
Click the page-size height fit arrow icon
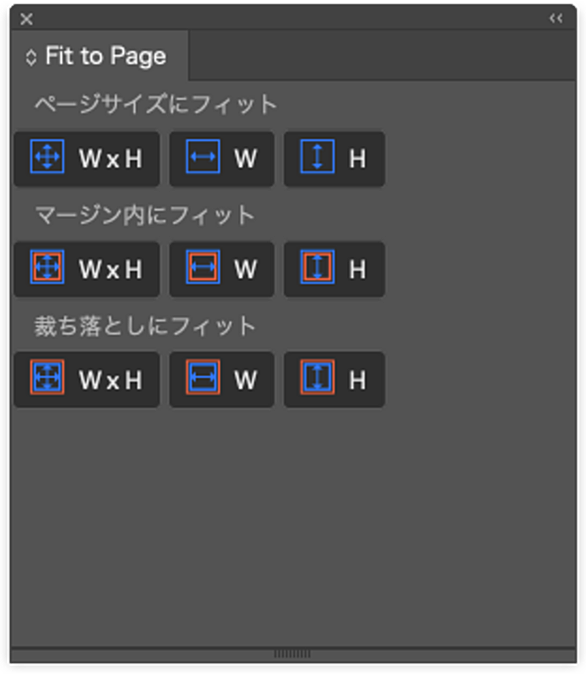pyautogui.click(x=317, y=156)
